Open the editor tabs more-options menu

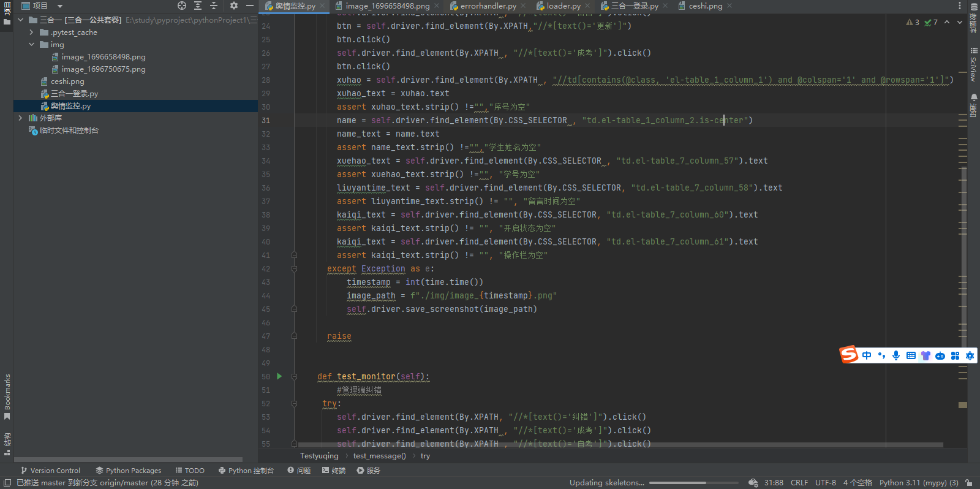click(x=960, y=6)
